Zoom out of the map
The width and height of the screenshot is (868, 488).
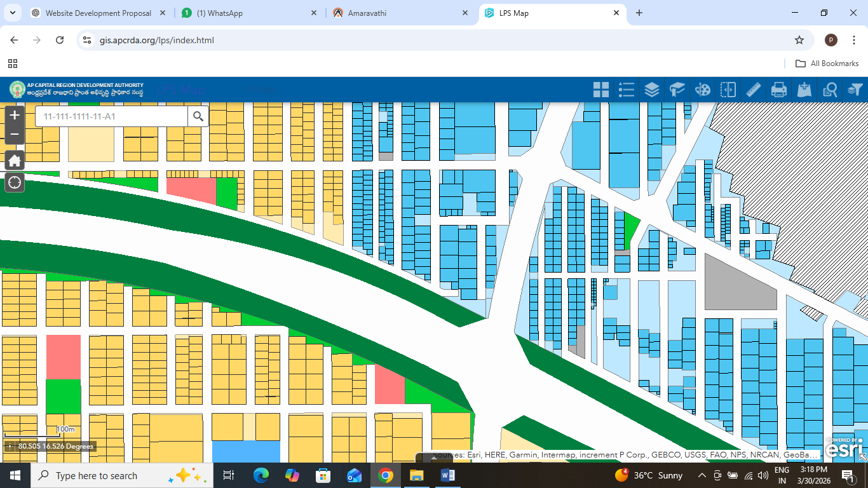click(x=15, y=135)
